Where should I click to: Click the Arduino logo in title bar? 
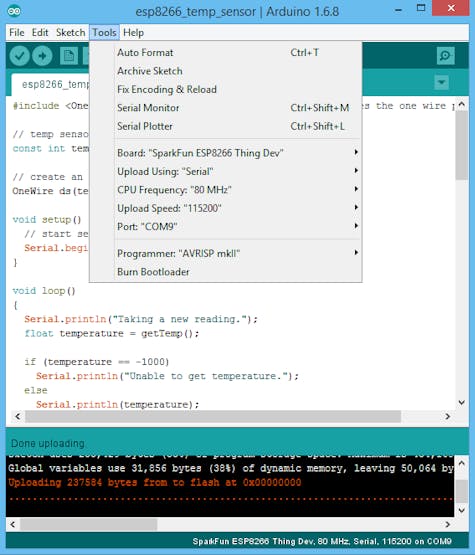[x=14, y=11]
